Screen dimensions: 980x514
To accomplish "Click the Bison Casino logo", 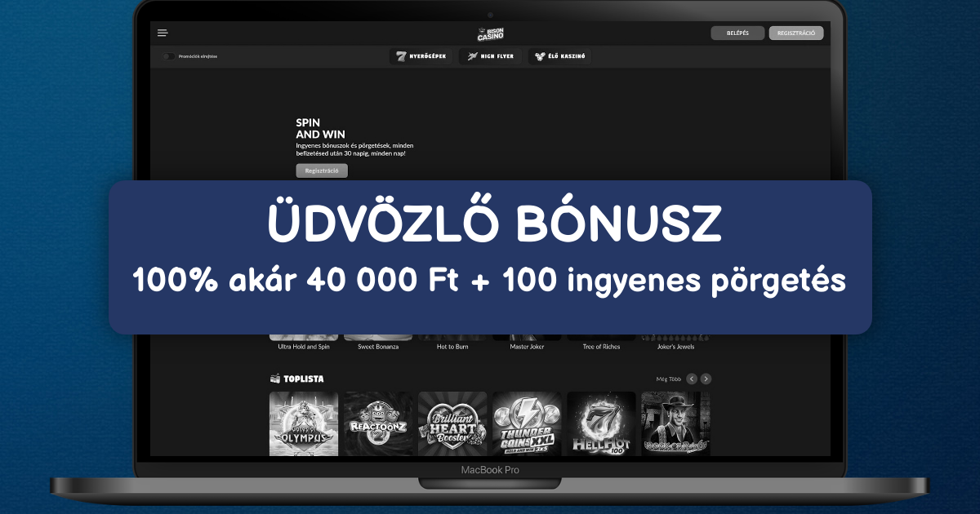I will (x=490, y=33).
